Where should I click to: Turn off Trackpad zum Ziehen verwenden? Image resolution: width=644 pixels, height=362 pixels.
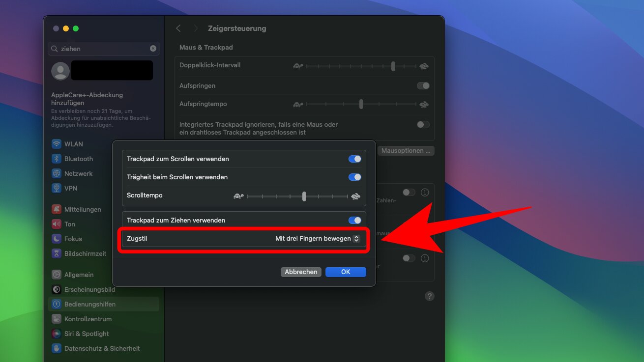pyautogui.click(x=354, y=221)
